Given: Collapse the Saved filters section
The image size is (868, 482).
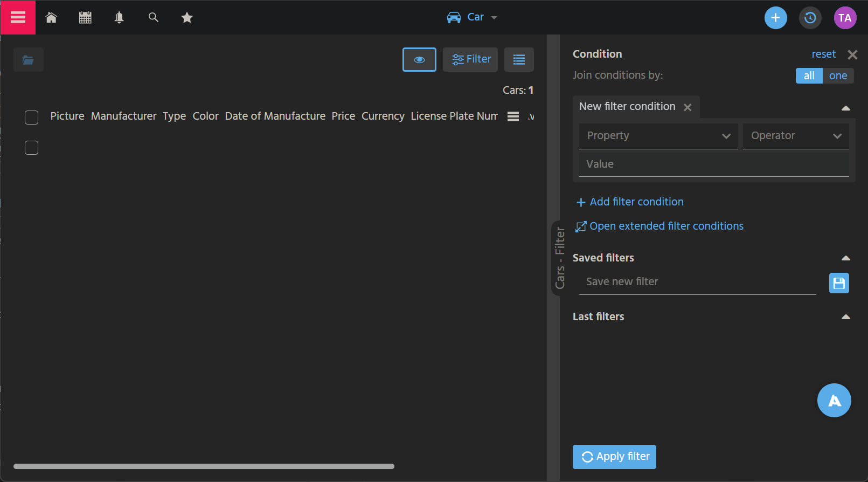Looking at the screenshot, I should coord(845,258).
